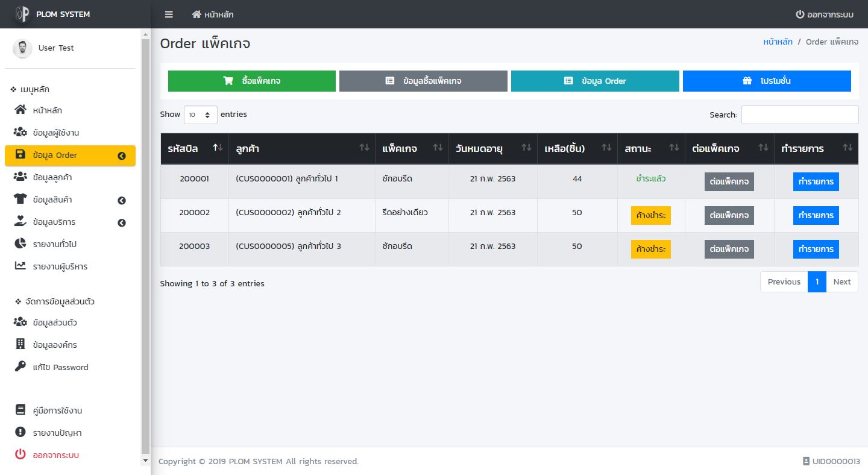Click the exclamation icon for รายงานปัญหา
The width and height of the screenshot is (868, 475).
click(20, 432)
